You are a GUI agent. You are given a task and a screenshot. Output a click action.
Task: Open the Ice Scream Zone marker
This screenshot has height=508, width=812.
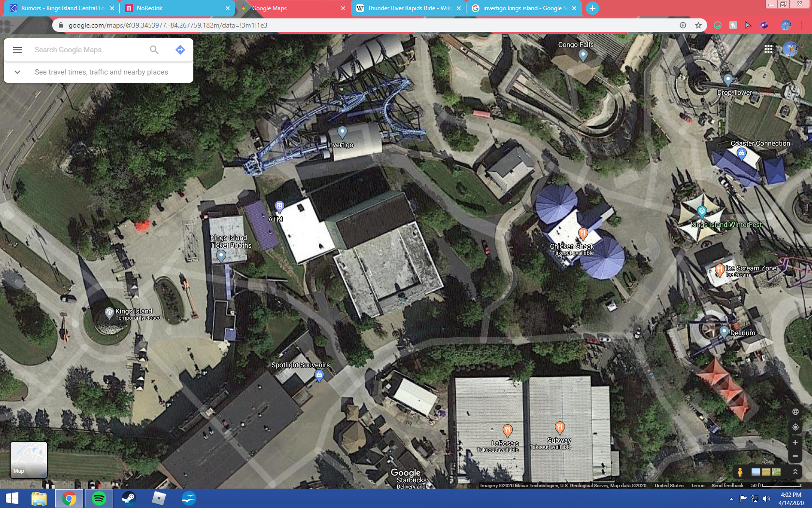[719, 269]
